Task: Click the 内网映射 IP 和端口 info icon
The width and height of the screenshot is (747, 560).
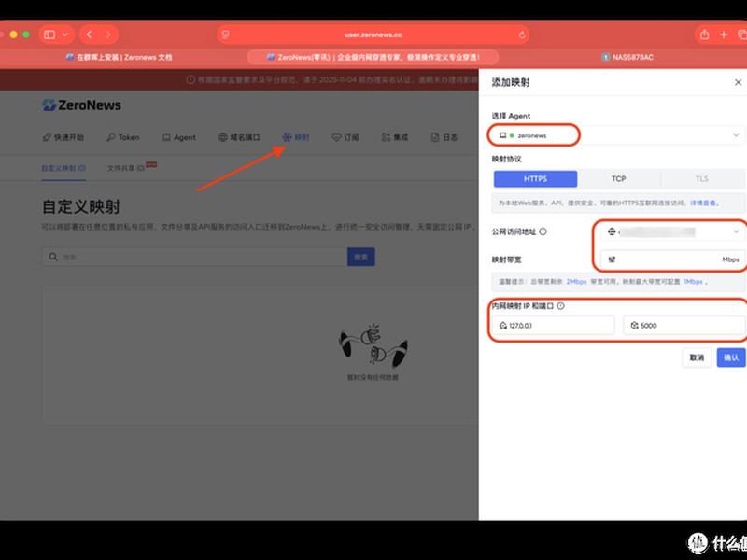Action: pyautogui.click(x=561, y=306)
